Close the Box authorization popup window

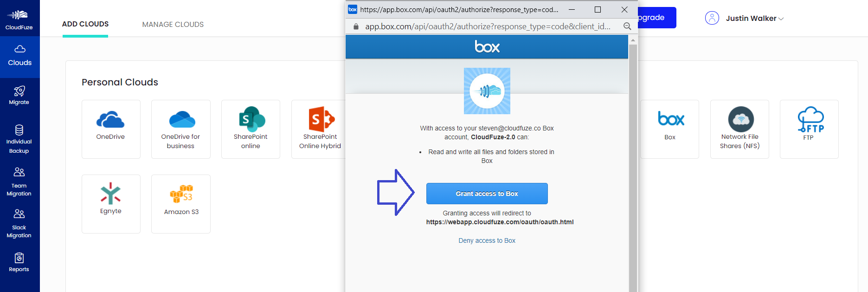(624, 9)
